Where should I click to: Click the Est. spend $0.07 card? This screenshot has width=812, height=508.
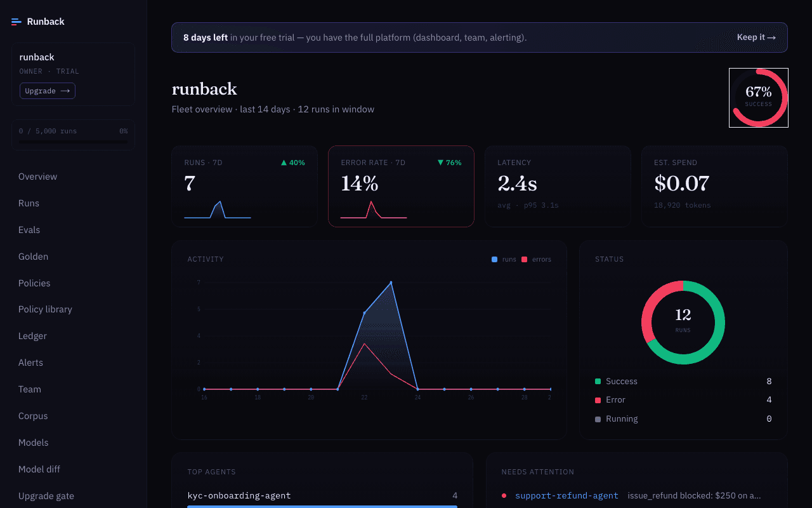714,186
